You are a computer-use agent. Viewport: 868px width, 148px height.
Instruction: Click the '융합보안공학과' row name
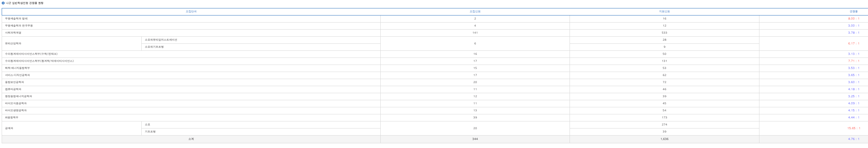[15, 82]
